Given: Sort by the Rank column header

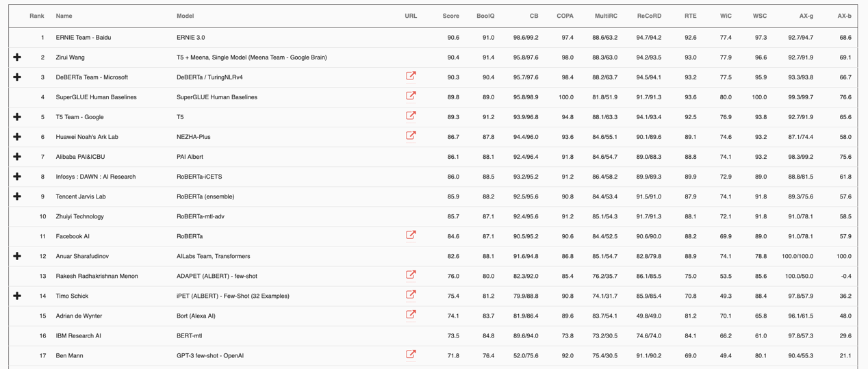Looking at the screenshot, I should click(37, 16).
